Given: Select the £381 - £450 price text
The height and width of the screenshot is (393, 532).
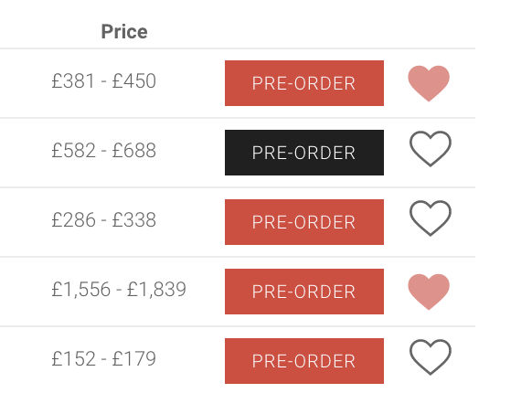Looking at the screenshot, I should (104, 81).
